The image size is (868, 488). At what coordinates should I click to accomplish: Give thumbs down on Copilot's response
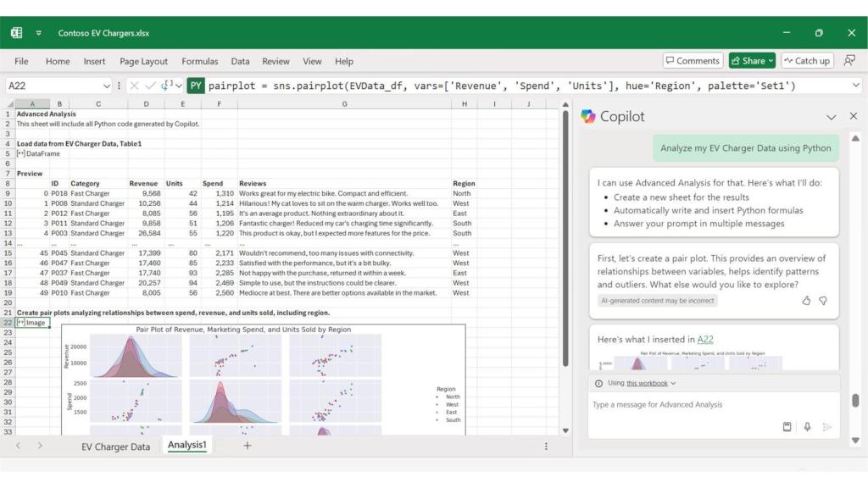[x=822, y=300]
